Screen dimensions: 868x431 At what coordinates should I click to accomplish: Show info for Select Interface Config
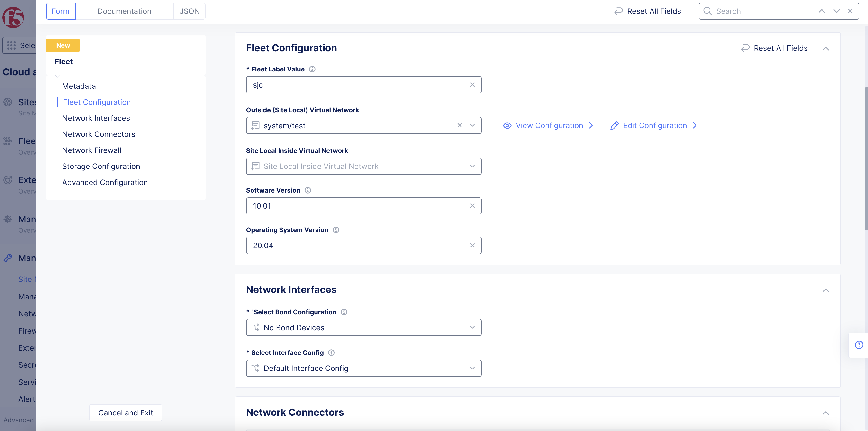click(332, 352)
